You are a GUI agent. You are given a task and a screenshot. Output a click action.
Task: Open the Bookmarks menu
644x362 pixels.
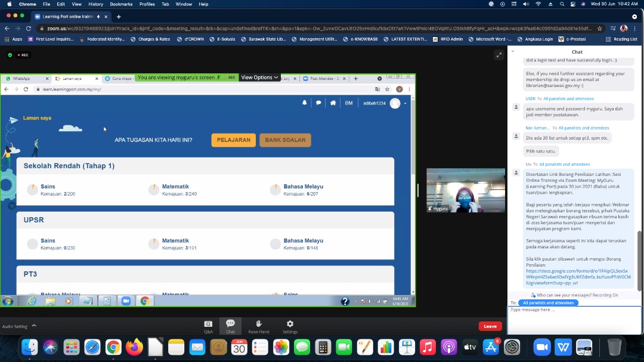pos(121,4)
